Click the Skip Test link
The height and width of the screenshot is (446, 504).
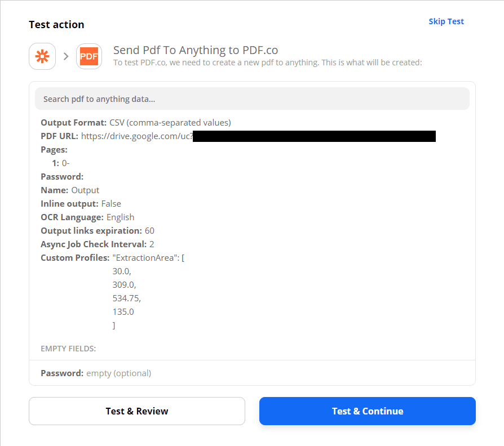click(x=446, y=21)
